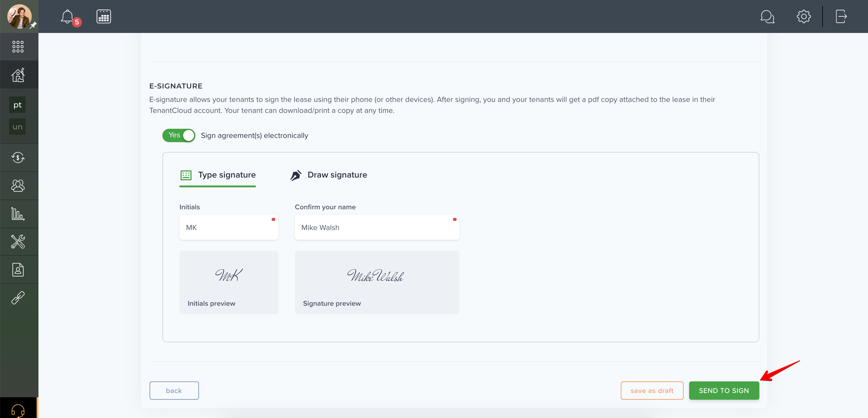The height and width of the screenshot is (418, 868).
Task: Open the user profile avatar
Action: (19, 16)
